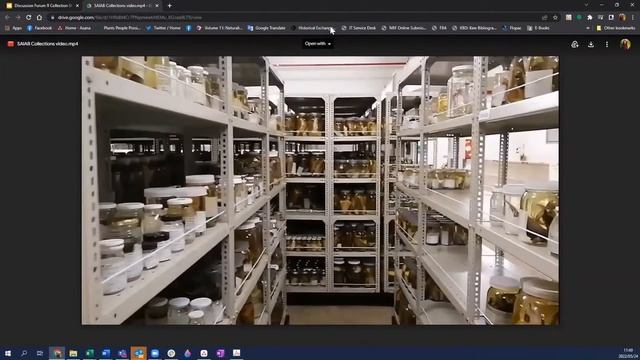This screenshot has width=640, height=360.
Task: Open Excel from the taskbar
Action: coord(89,353)
